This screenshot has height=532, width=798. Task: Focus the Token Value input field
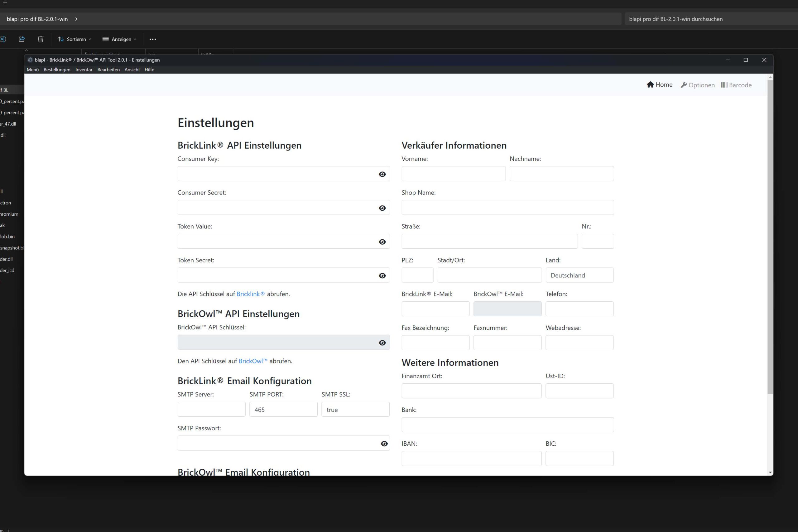click(283, 241)
